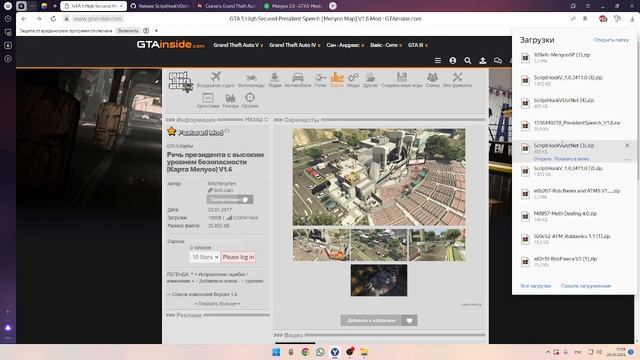The image size is (640, 360).
Task: Open 1516440278_PresidentSpeech_V1.6.rar download entry
Action: pos(574,125)
